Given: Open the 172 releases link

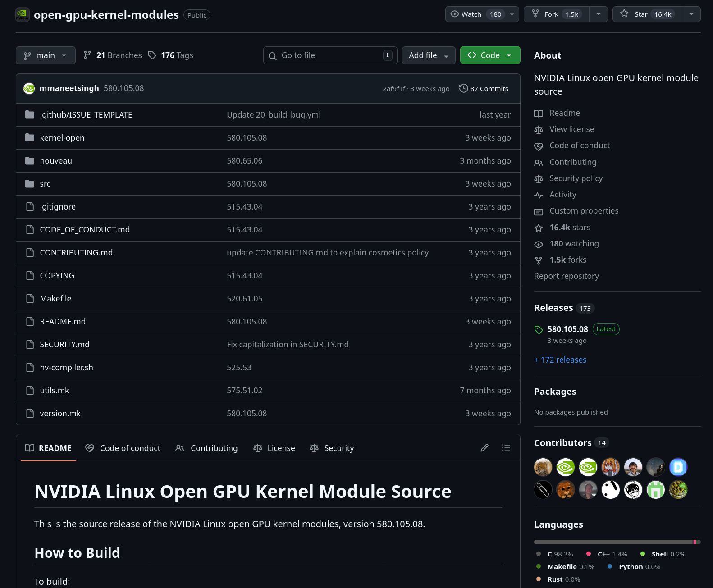Looking at the screenshot, I should coord(560,360).
